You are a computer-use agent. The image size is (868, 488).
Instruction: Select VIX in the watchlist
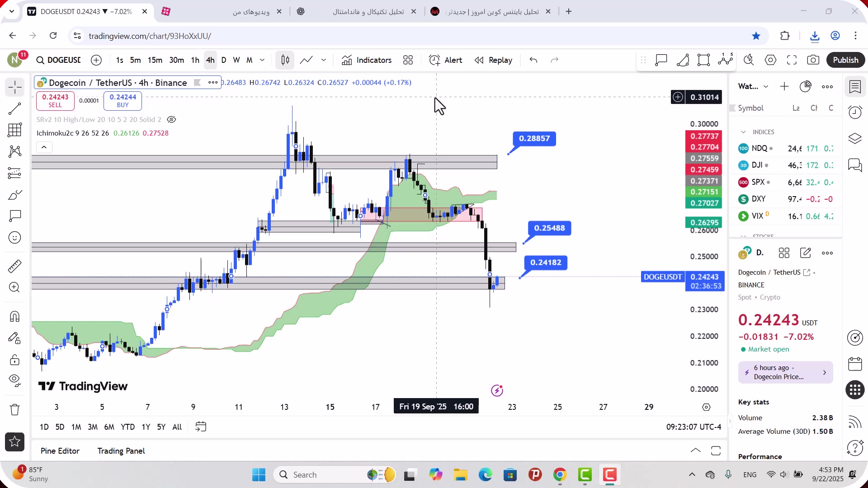pos(786,216)
